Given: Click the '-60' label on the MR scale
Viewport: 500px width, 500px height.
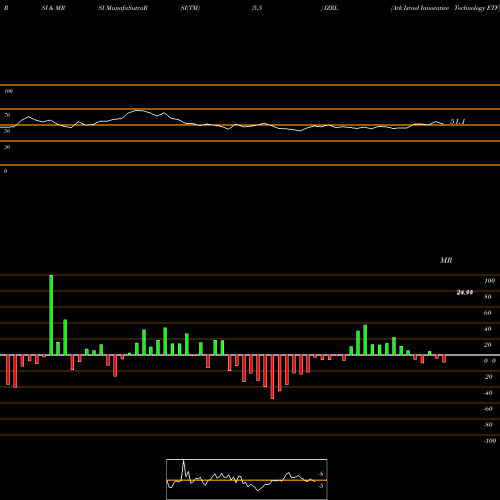Looking at the screenshot, I should pyautogui.click(x=488, y=409).
